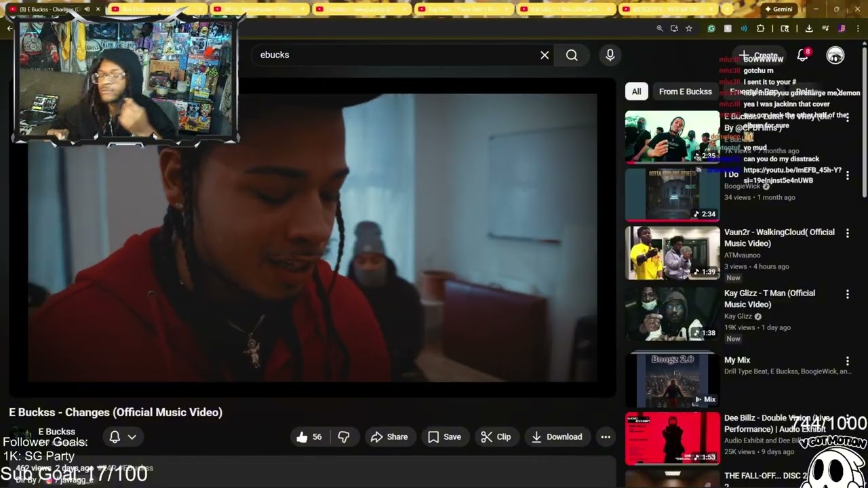Open the YouTube notifications bell
This screenshot has width=868, height=488.
(x=803, y=56)
